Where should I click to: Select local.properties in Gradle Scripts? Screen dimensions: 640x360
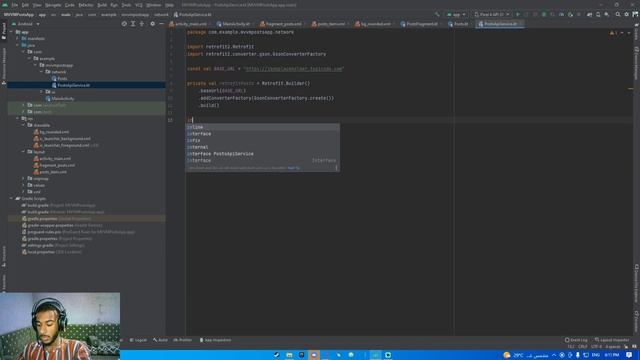click(x=51, y=252)
